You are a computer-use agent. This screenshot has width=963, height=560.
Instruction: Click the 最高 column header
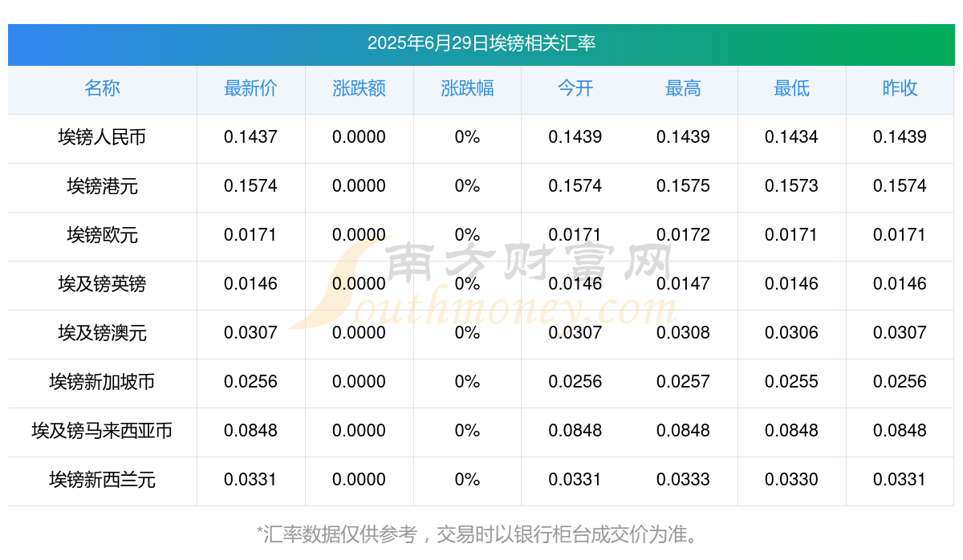(683, 88)
